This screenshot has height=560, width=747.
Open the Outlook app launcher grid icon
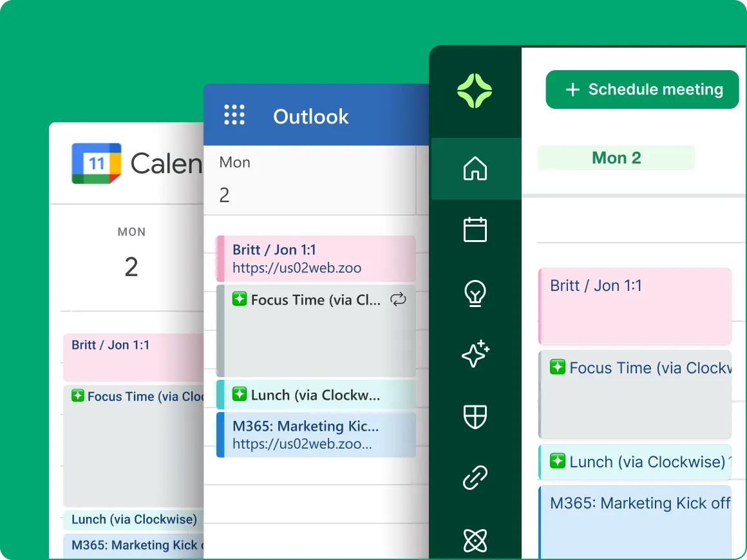[234, 115]
